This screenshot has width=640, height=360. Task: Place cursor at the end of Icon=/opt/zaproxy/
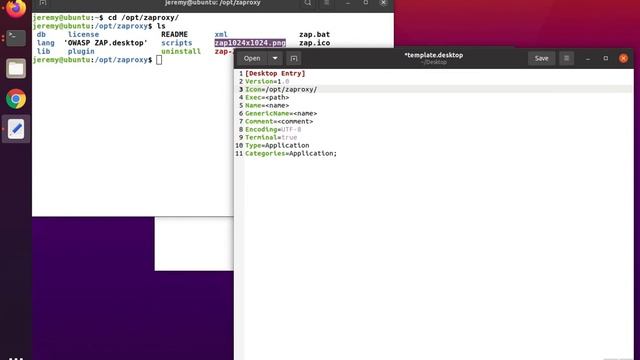click(x=317, y=89)
